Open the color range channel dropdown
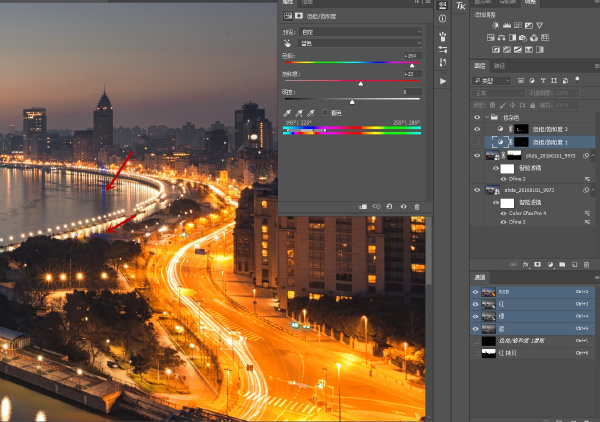 pos(360,43)
